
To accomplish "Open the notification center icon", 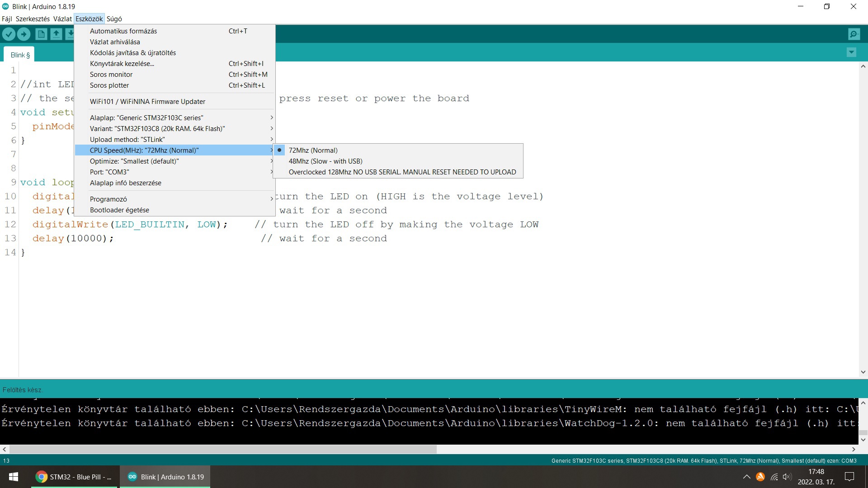I will click(x=849, y=477).
